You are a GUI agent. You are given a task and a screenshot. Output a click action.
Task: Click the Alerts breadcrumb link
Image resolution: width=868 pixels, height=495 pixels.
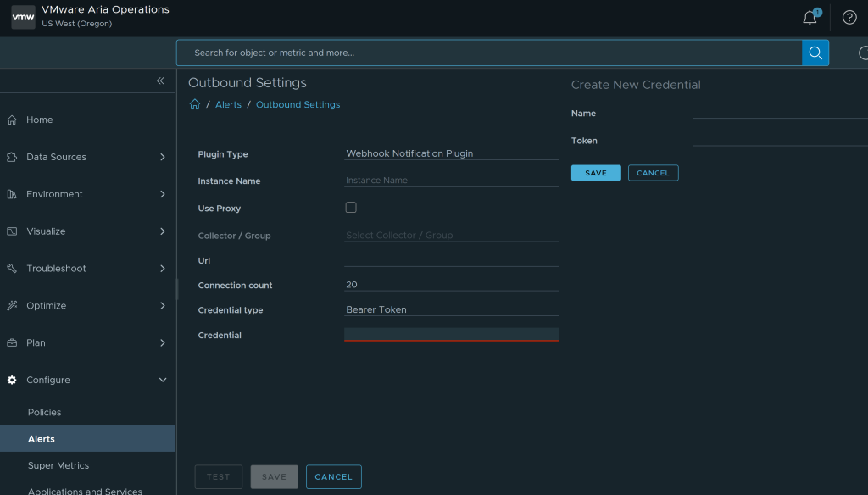(228, 104)
